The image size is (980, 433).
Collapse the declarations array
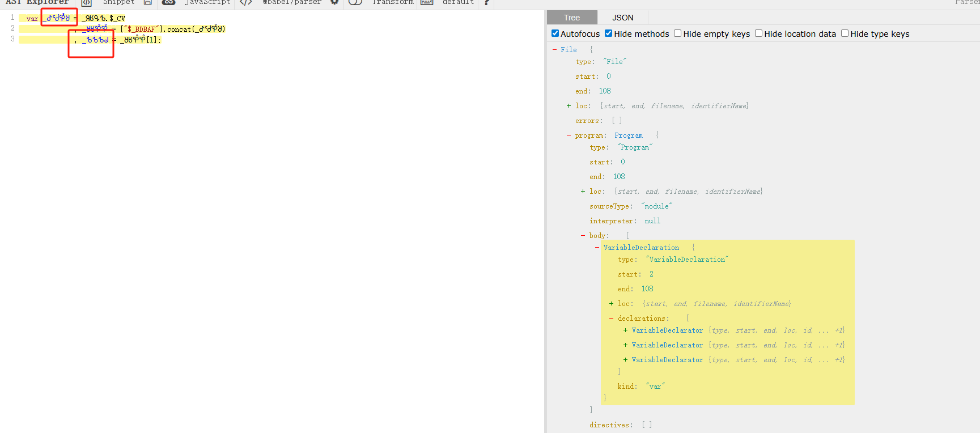click(x=611, y=319)
